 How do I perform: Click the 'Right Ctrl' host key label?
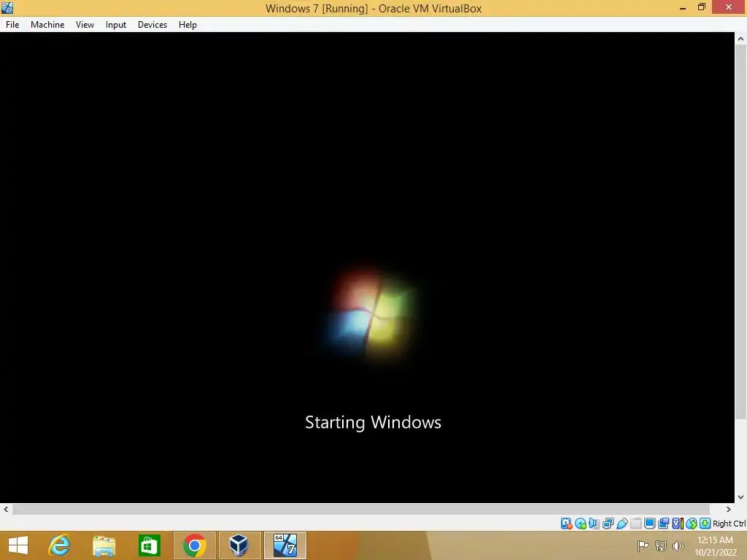(x=729, y=524)
